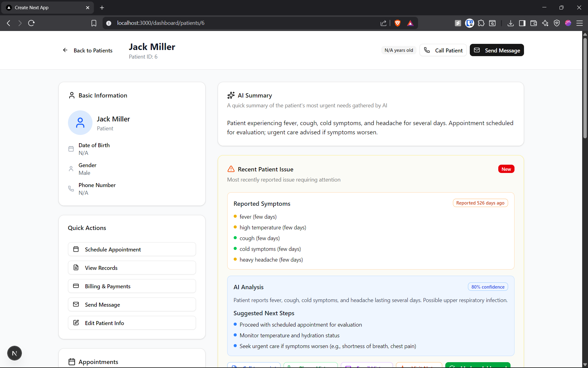
Task: Click the reload page icon
Action: coord(31,23)
